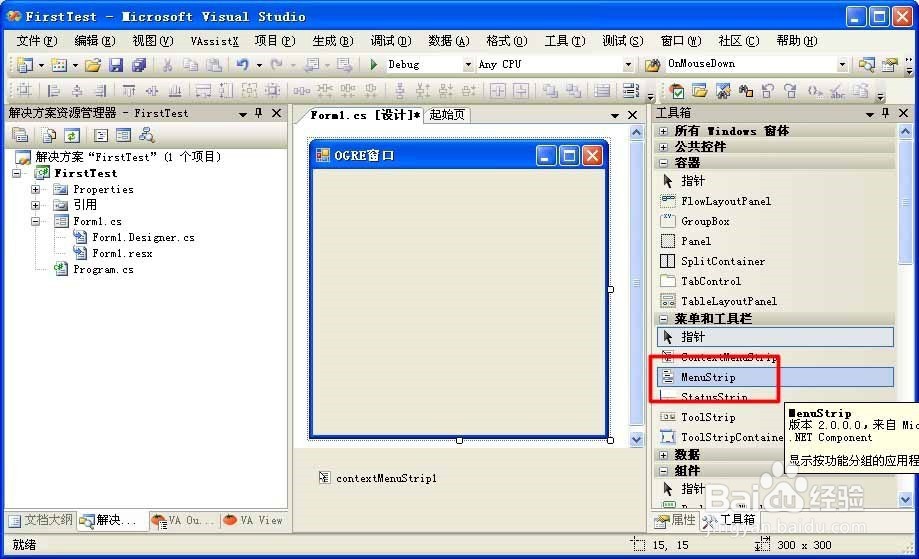The image size is (919, 559).
Task: Toggle auto-hide pin of Solution Explorer
Action: (x=258, y=113)
